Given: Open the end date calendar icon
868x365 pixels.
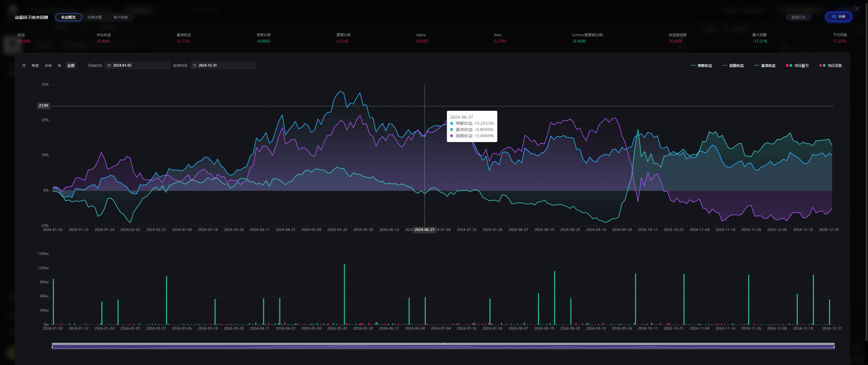Looking at the screenshot, I should tap(194, 66).
